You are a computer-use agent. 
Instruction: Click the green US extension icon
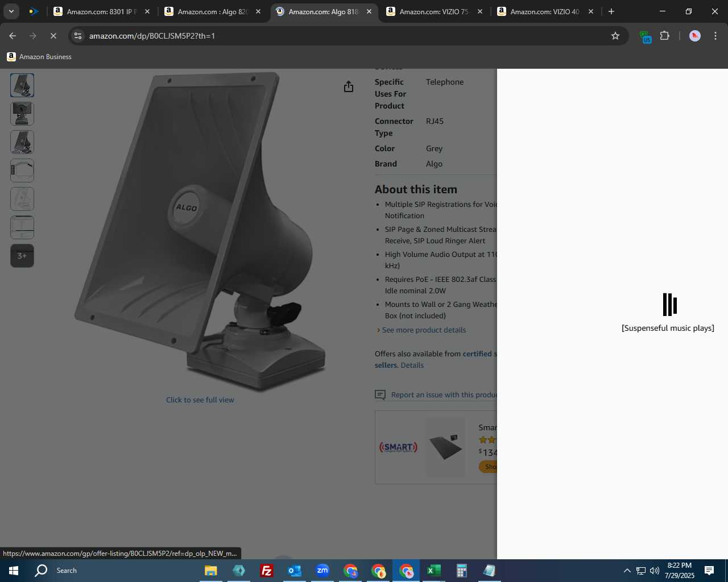646,37
